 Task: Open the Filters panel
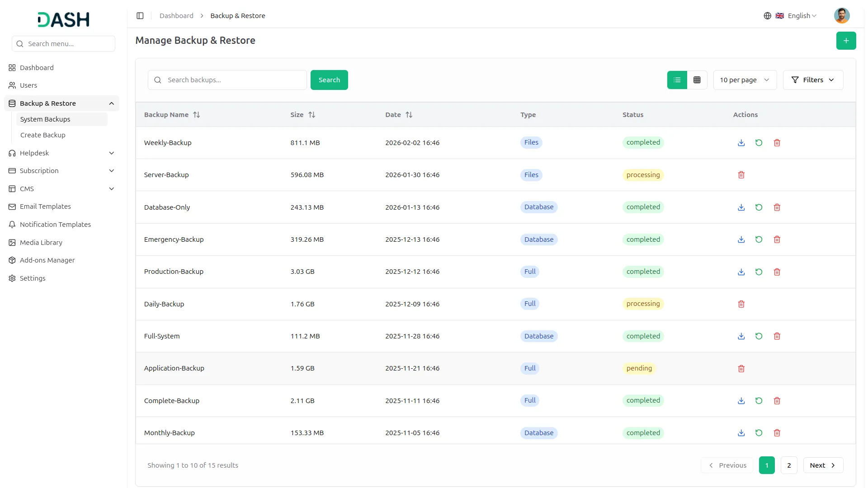tap(813, 80)
